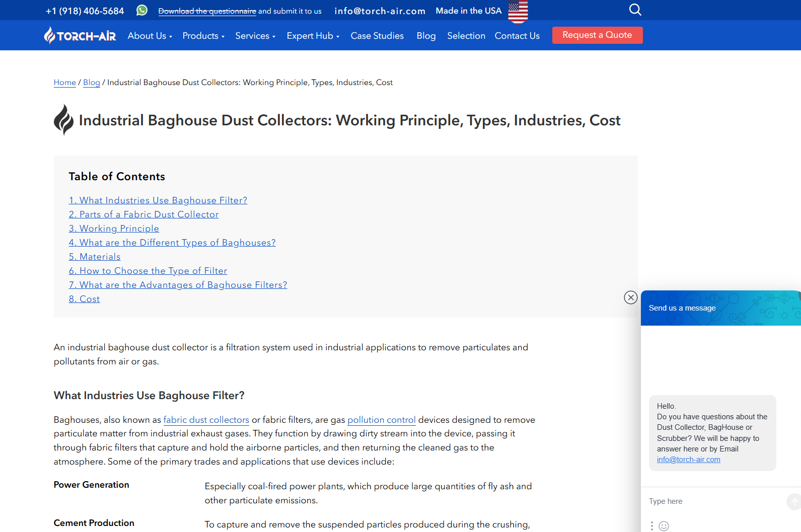
Task: Open the search magnifier icon
Action: (x=635, y=10)
